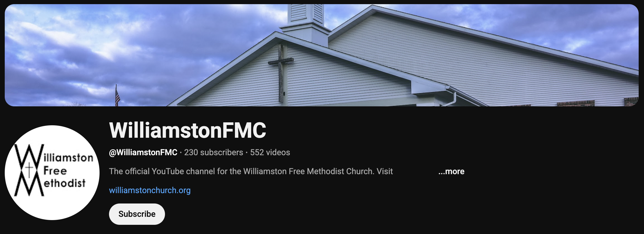This screenshot has height=234, width=644.
Task: Click the 552 videos count
Action: click(270, 152)
